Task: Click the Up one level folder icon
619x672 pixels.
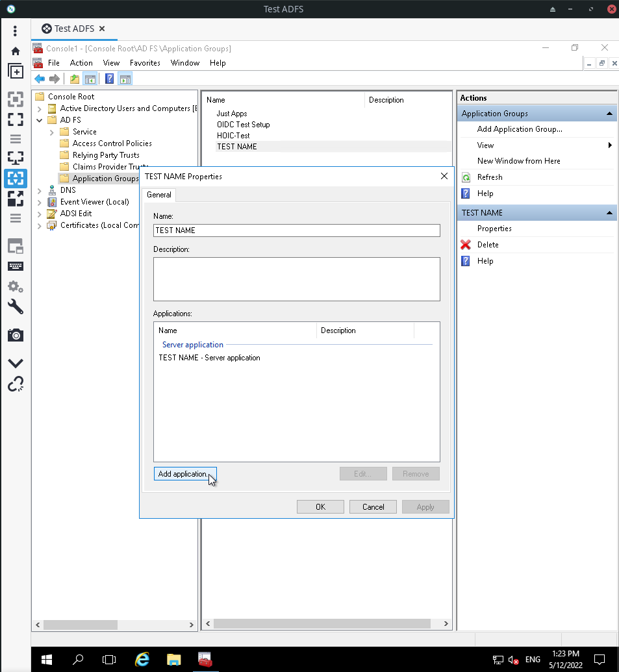Action: 75,79
